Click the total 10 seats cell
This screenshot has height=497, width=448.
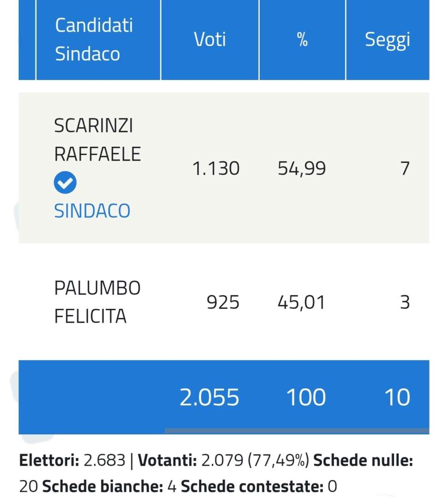[x=397, y=397]
